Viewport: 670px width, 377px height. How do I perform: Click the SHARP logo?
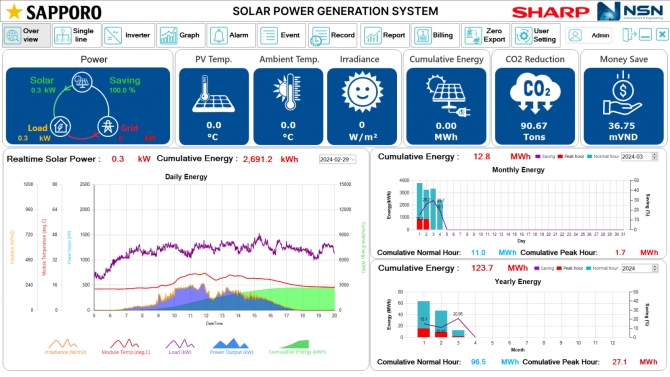551,12
